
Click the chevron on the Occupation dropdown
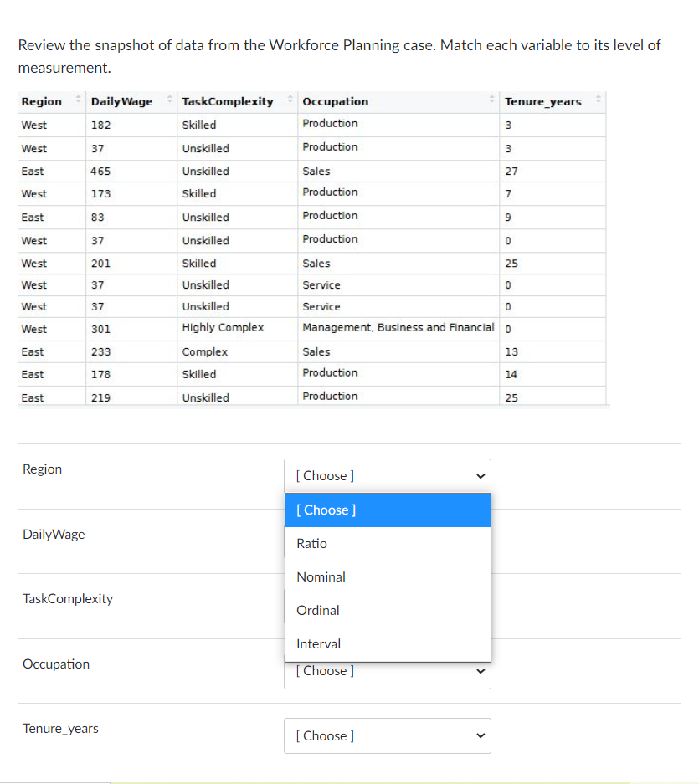pos(480,670)
